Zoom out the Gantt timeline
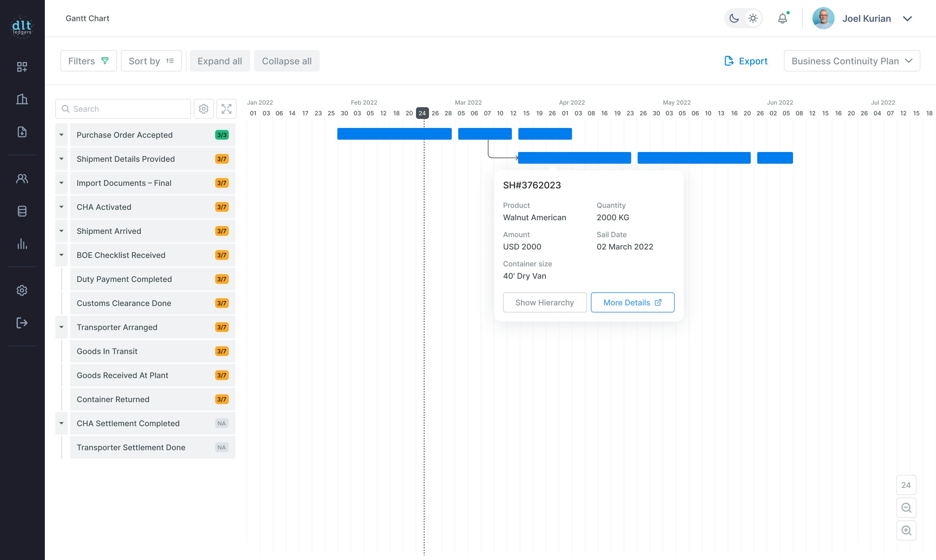Image resolution: width=936 pixels, height=560 pixels. tap(906, 508)
